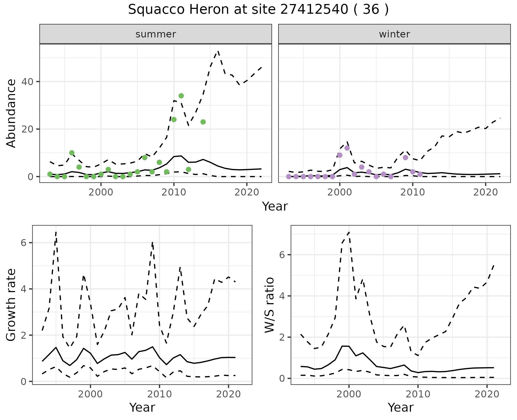Image resolution: width=517 pixels, height=420 pixels.
Task: Click 2020 tick label under winter panel
Action: point(485,192)
